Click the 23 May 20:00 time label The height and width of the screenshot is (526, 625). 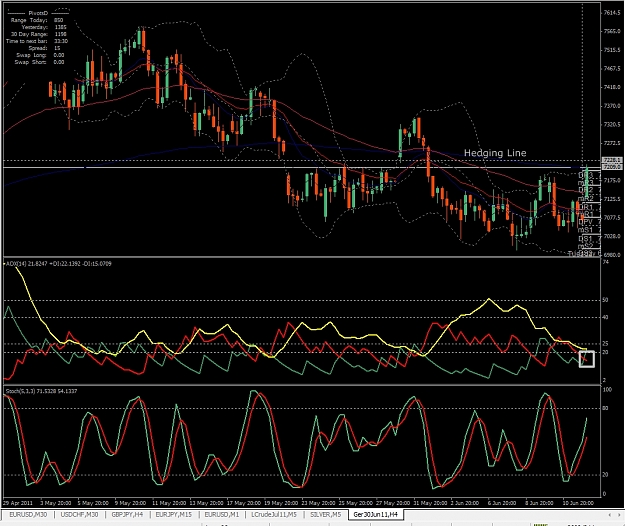click(318, 503)
